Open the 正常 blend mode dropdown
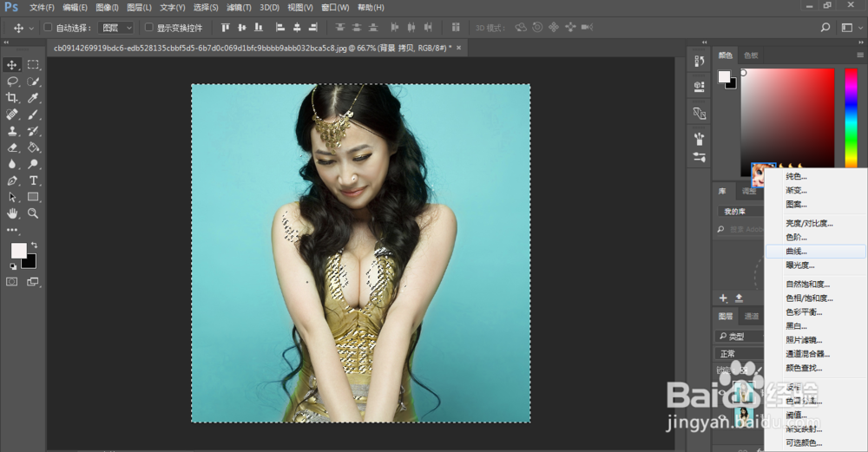This screenshot has width=868, height=452. tap(740, 353)
